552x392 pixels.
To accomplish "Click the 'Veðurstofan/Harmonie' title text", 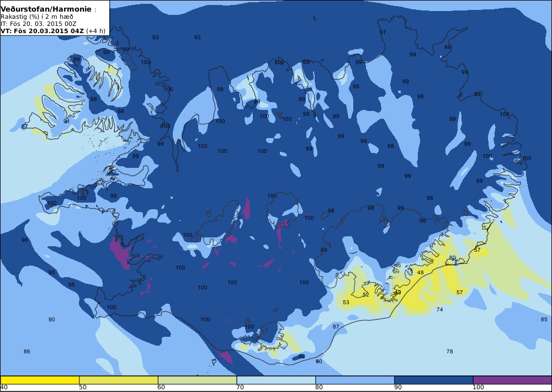I will [x=46, y=9].
